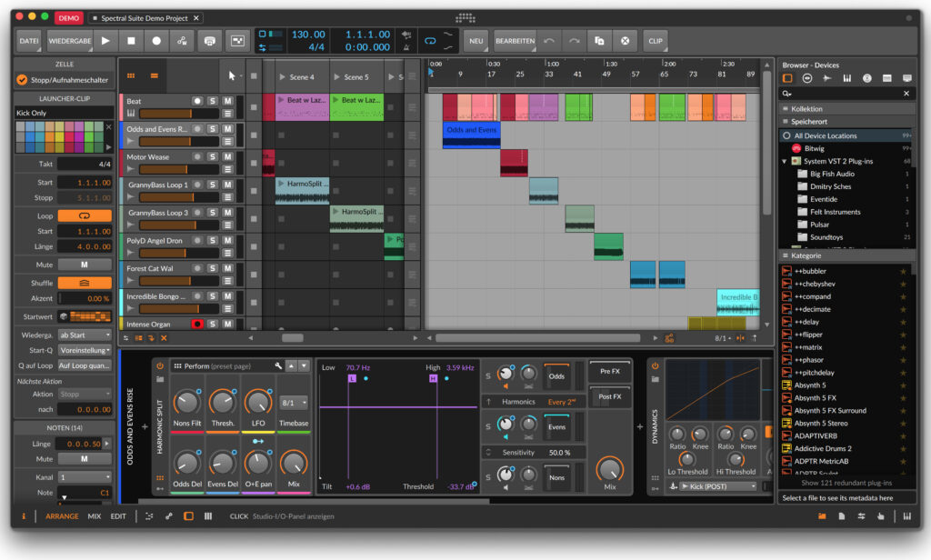
Task: Open the WIEDERGABE menu
Action: [x=70, y=41]
